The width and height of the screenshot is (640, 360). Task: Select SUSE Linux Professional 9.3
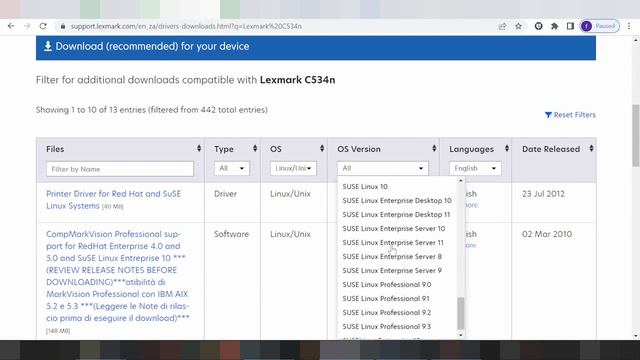click(397, 327)
